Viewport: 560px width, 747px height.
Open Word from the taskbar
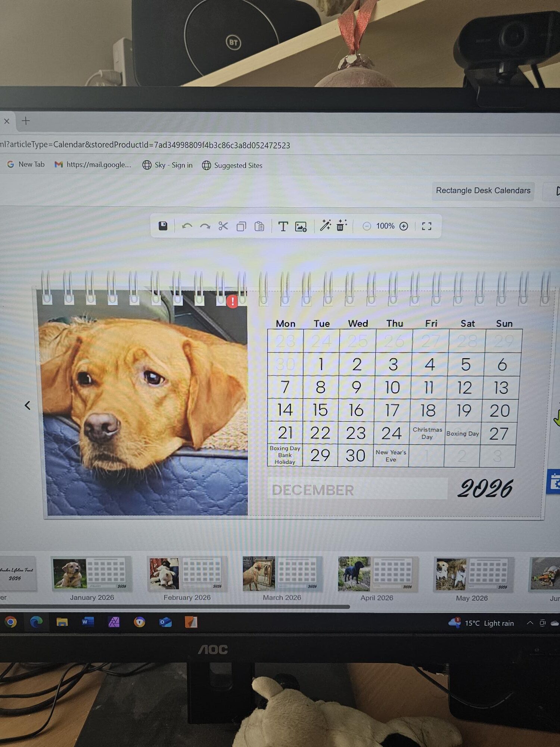[88, 622]
